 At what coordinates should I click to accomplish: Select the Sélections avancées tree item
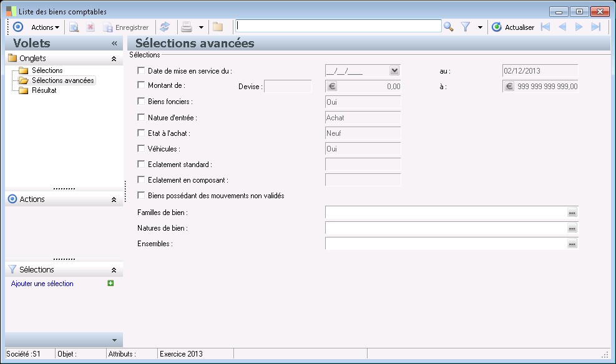pyautogui.click(x=63, y=80)
